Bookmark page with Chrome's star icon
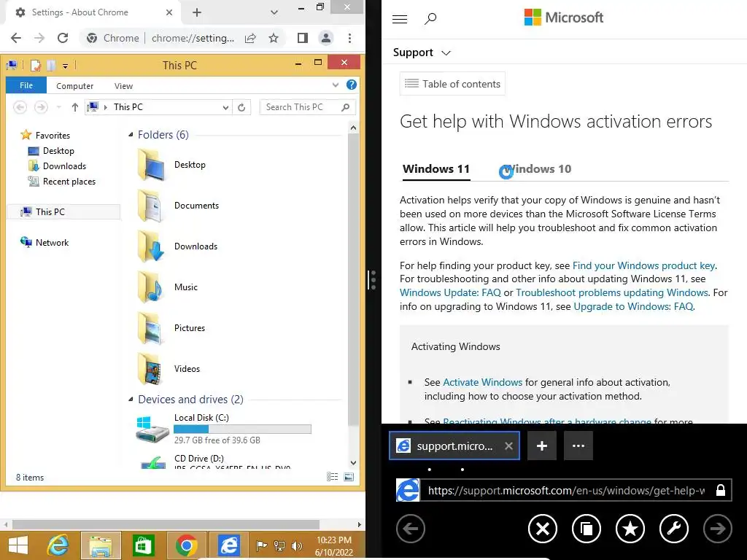 (274, 38)
